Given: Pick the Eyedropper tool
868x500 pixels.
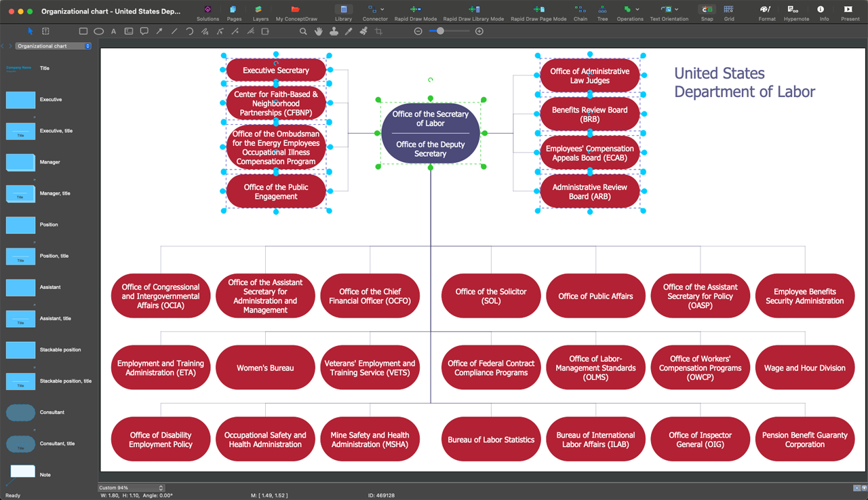Looking at the screenshot, I should tap(349, 31).
